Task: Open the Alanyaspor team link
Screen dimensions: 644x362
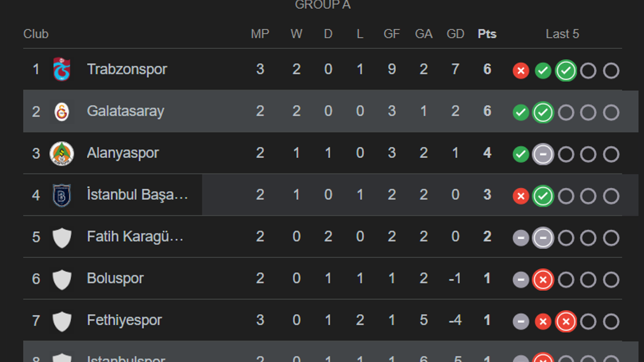Action: tap(123, 153)
